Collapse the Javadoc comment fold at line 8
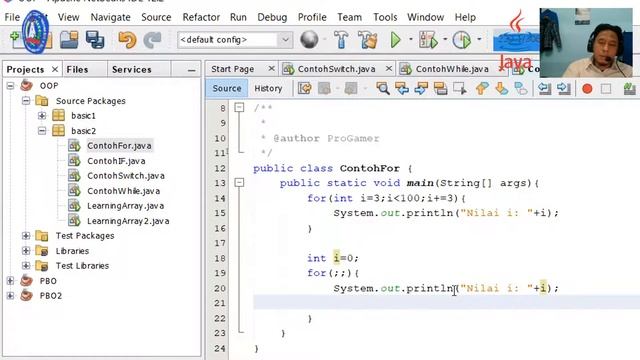640x360 pixels. tap(239, 107)
